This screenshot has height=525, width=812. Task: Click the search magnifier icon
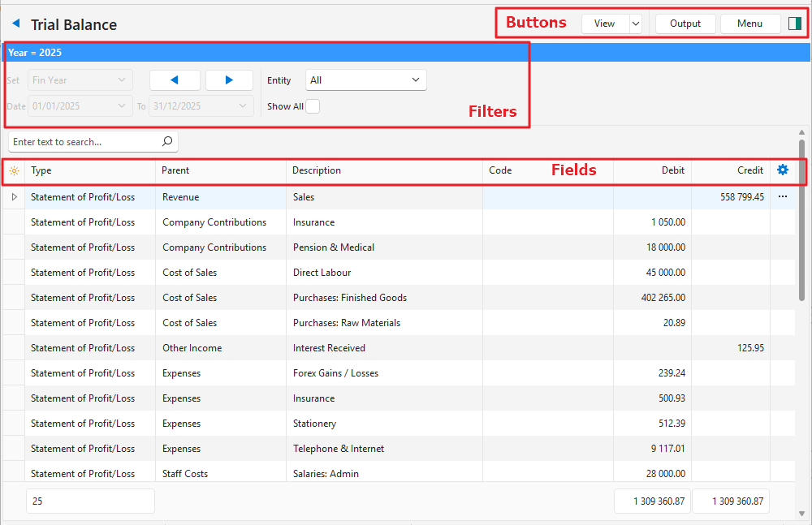coord(167,142)
